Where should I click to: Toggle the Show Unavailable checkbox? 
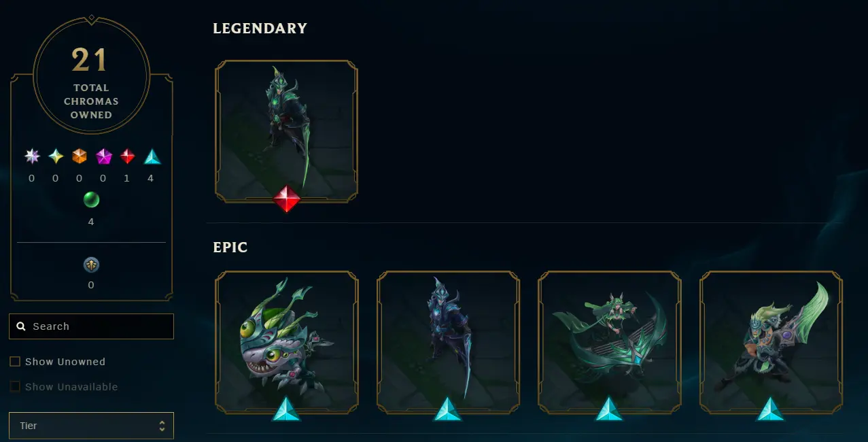15,387
